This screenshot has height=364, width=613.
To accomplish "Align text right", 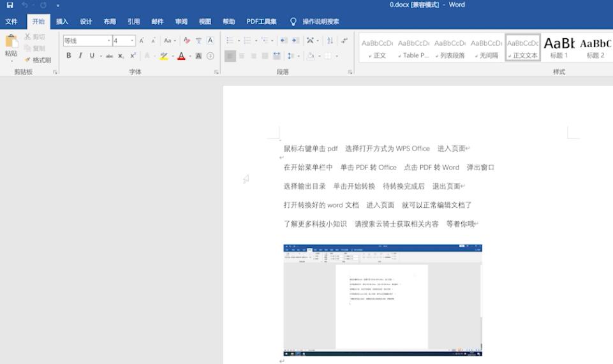I will (x=254, y=56).
